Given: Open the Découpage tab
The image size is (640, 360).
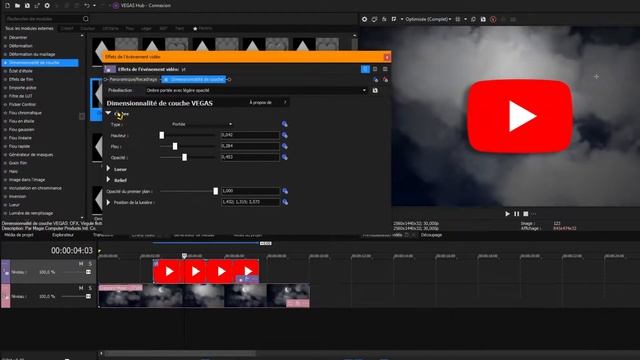Looking at the screenshot, I should (x=431, y=235).
